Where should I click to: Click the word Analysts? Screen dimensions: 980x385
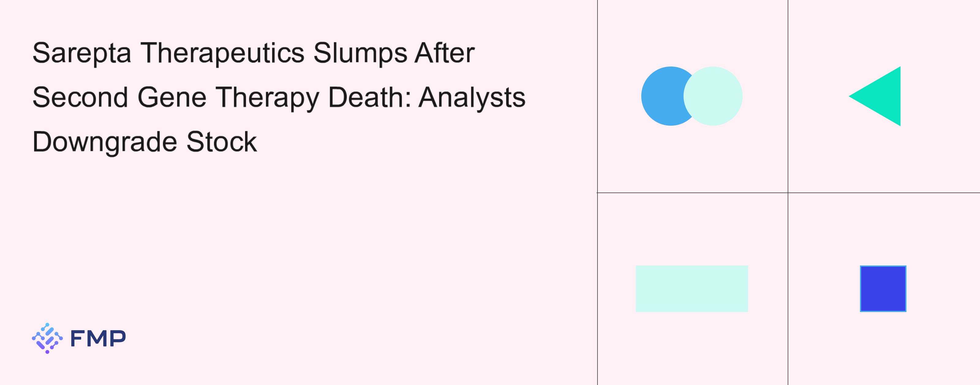472,97
